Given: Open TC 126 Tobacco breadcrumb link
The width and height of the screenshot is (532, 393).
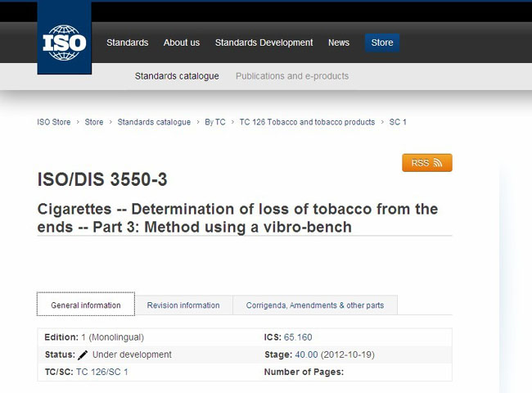Looking at the screenshot, I should [307, 122].
